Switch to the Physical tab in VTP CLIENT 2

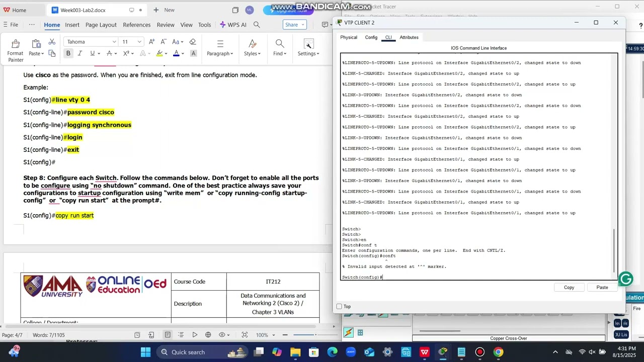pyautogui.click(x=349, y=37)
